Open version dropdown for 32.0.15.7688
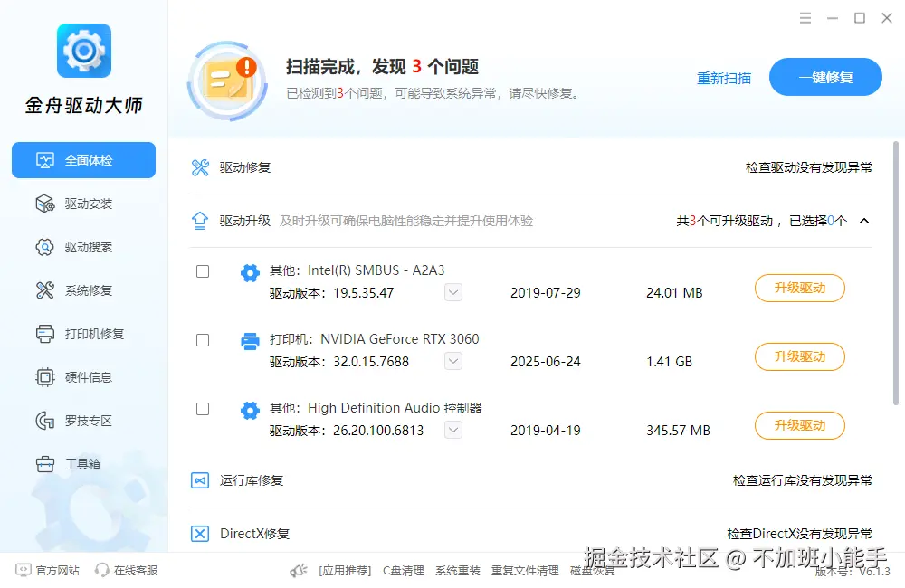905x588 pixels. pos(453,361)
